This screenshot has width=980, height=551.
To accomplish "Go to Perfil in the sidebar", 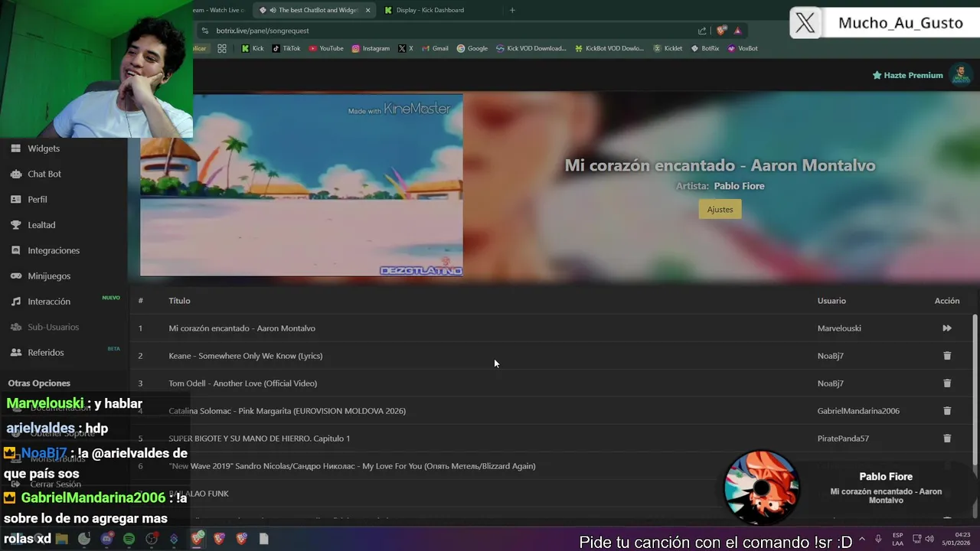I will [38, 199].
